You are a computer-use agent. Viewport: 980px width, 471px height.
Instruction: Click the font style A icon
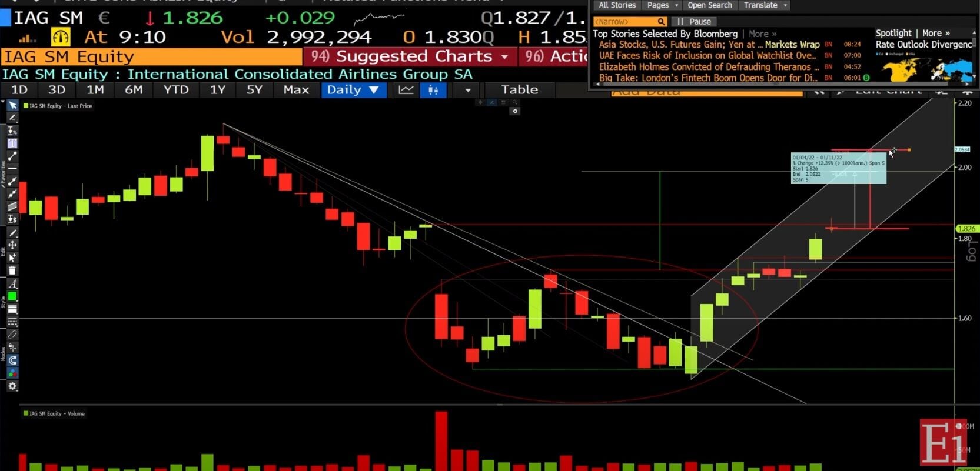pyautogui.click(x=12, y=283)
